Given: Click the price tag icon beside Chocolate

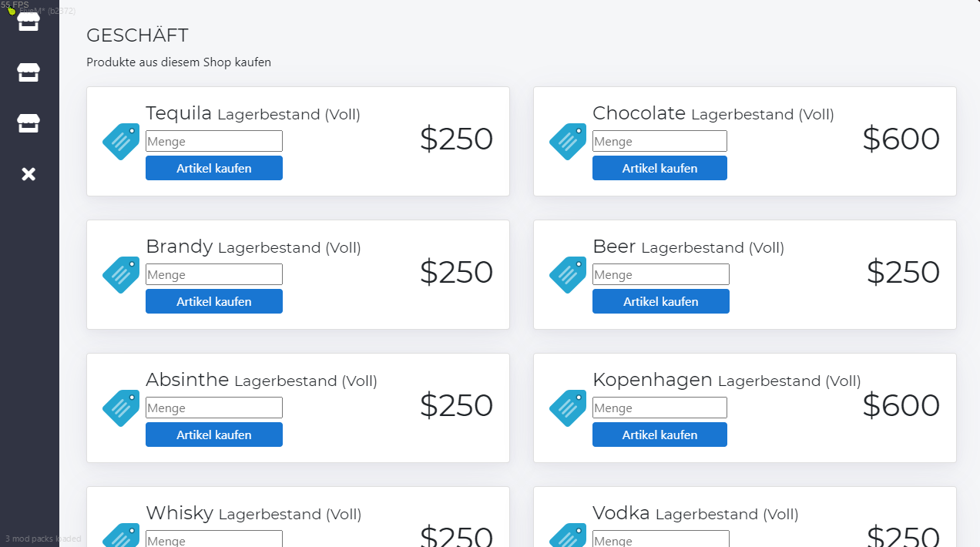Looking at the screenshot, I should pyautogui.click(x=568, y=142).
